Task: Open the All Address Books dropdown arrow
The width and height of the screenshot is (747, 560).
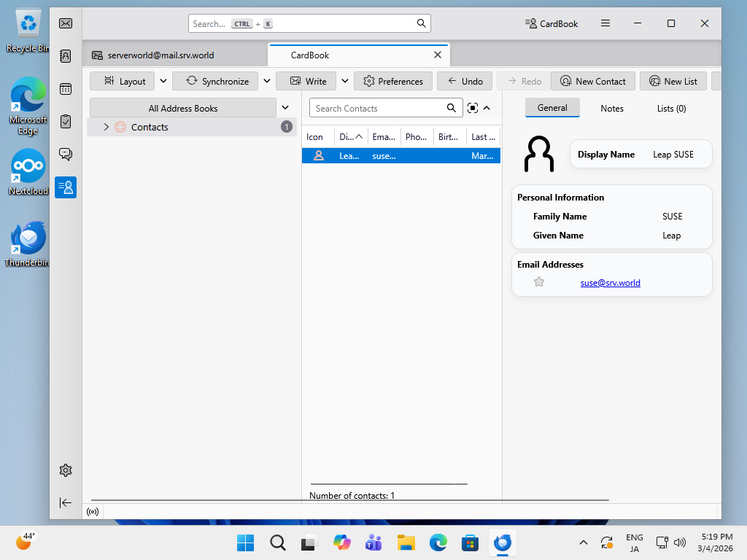Action: pyautogui.click(x=285, y=108)
